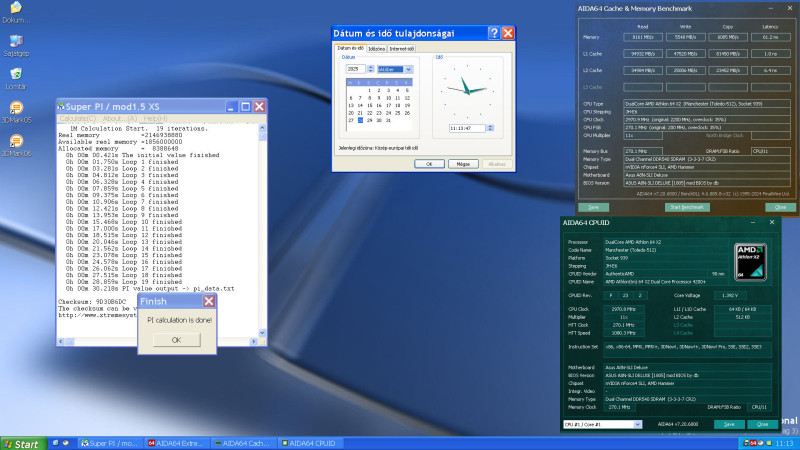Switch to AIDA64 CPUID taskbar button
The height and width of the screenshot is (450, 800).
click(x=310, y=443)
